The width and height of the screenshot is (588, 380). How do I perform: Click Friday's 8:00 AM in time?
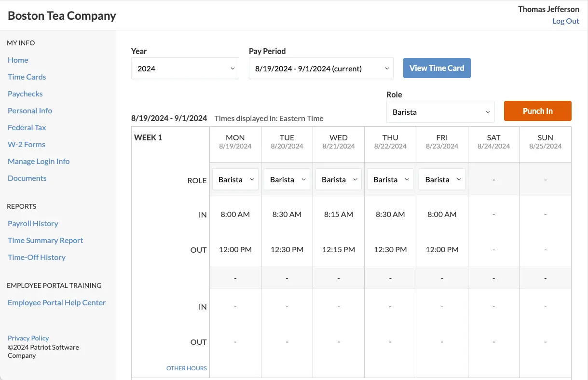(442, 215)
